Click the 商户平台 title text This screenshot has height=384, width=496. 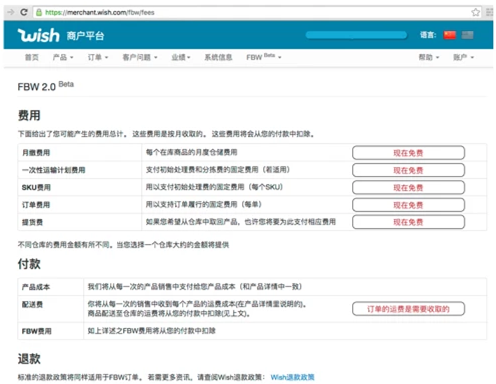(x=85, y=36)
